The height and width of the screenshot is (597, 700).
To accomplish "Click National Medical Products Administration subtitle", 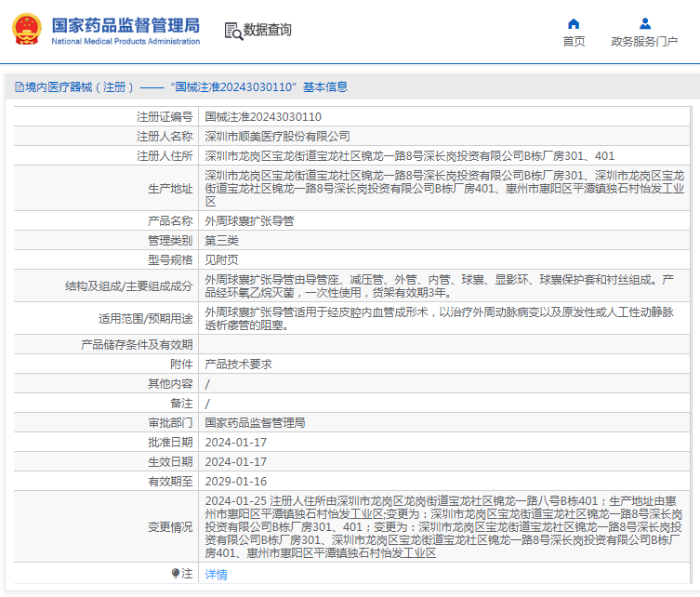I will pos(125,42).
